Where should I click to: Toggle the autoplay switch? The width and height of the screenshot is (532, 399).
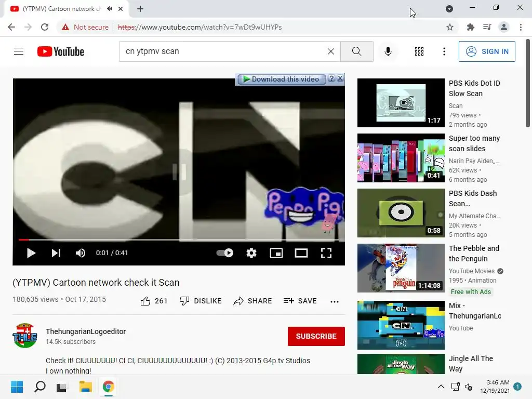[224, 253]
